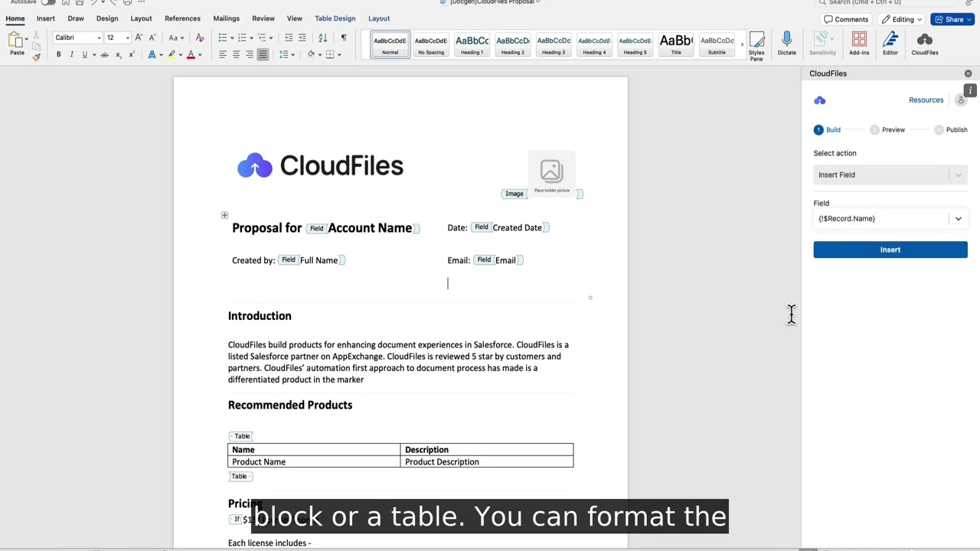The height and width of the screenshot is (551, 980).
Task: Apply the bulleted list icon
Action: [222, 37]
